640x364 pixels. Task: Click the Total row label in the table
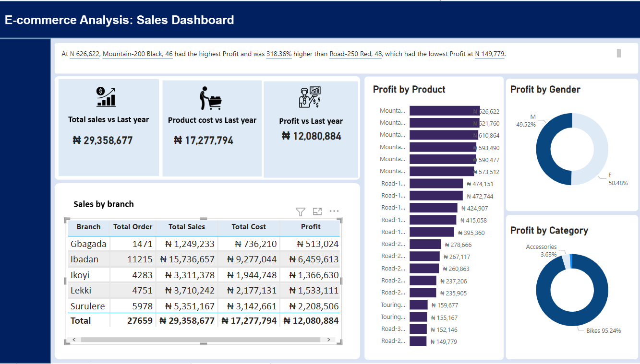tap(81, 320)
